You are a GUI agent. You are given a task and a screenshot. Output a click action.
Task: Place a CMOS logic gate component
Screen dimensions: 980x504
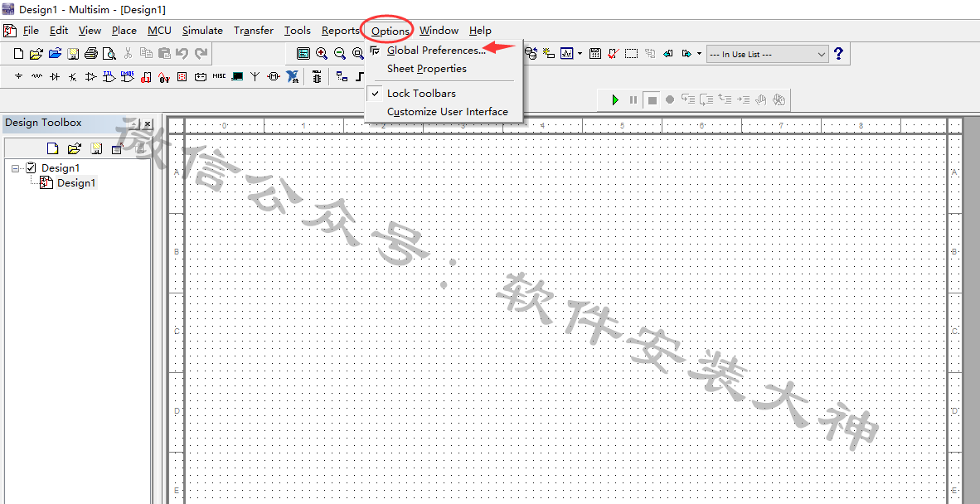point(128,77)
